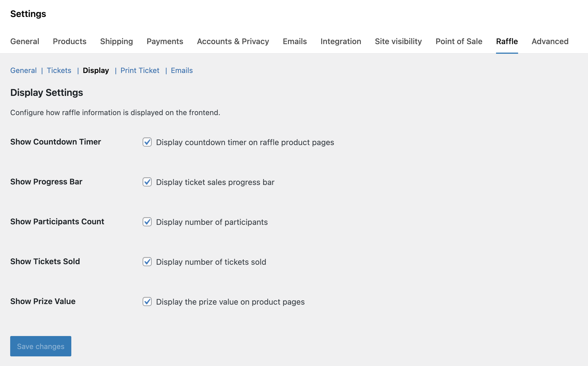Switch to the Shipping tab

pyautogui.click(x=116, y=41)
